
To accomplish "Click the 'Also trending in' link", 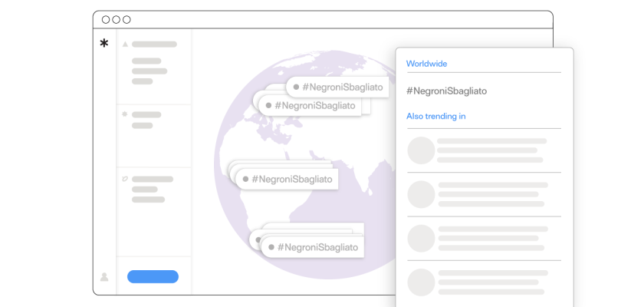I will coord(435,117).
